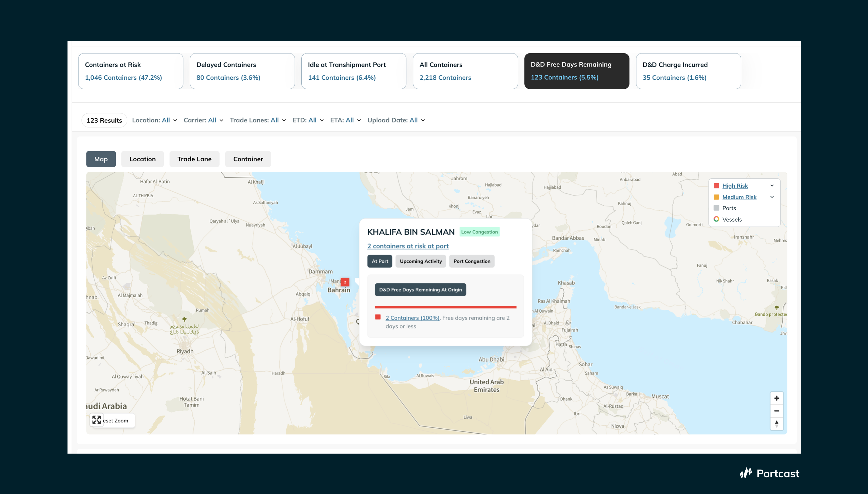Click the red cluster marker near Bahrain

click(x=345, y=282)
